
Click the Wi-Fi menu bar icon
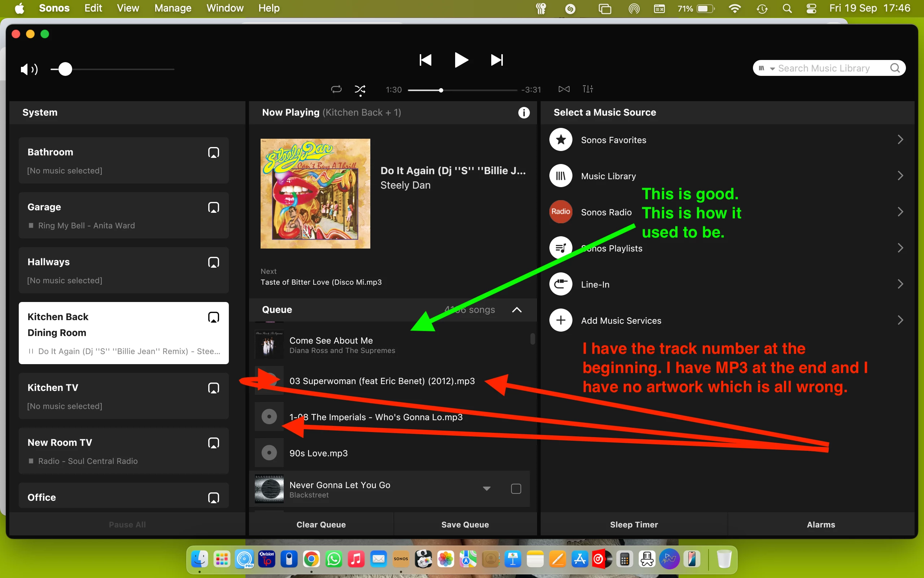735,8
